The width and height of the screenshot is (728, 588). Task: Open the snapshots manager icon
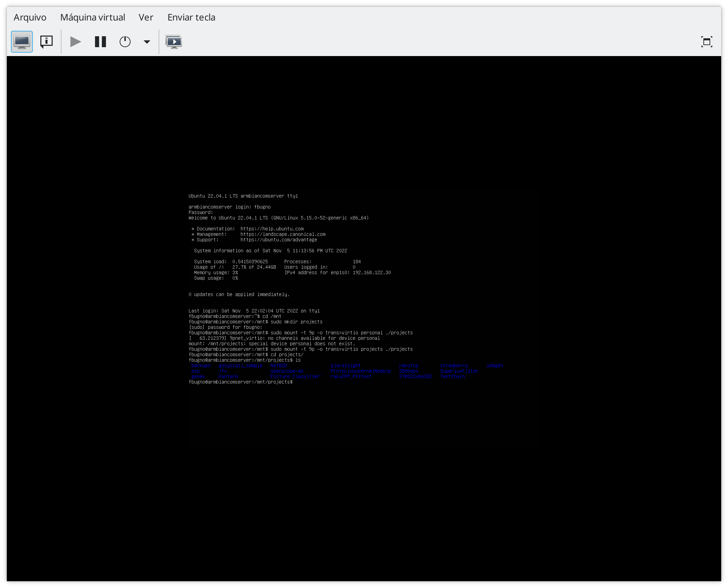coord(174,42)
